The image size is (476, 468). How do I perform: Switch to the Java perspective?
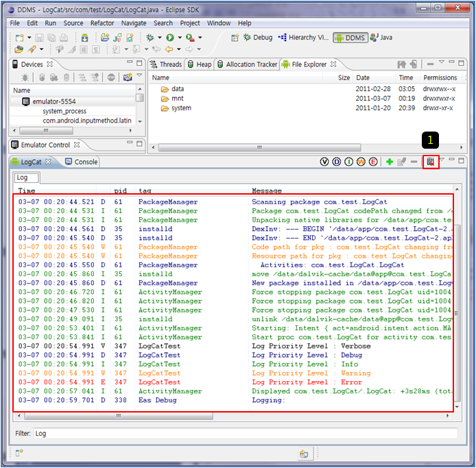(x=381, y=38)
